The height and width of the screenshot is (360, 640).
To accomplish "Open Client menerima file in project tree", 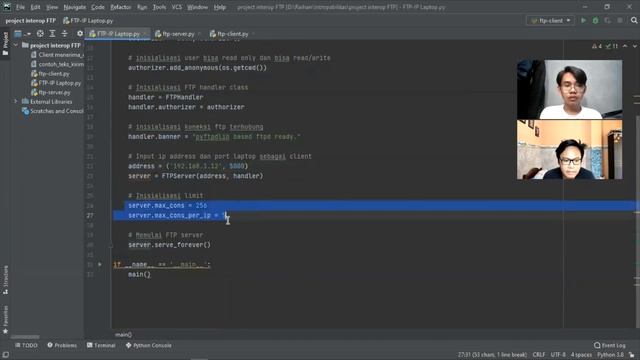I will pyautogui.click(x=57, y=55).
